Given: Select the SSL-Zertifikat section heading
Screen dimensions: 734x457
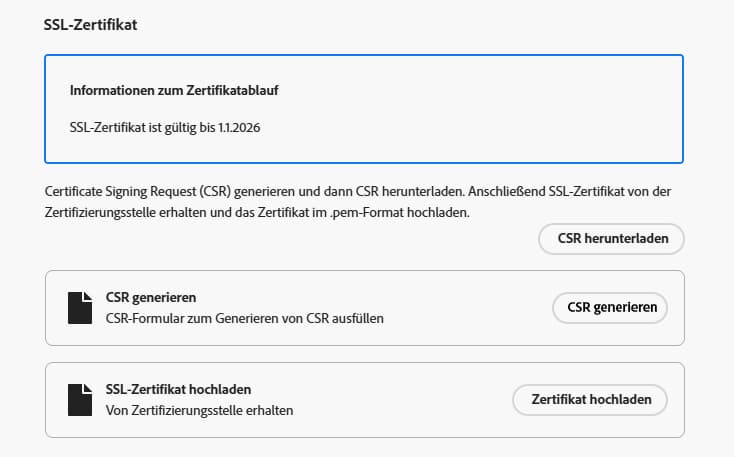Looking at the screenshot, I should pyautogui.click(x=90, y=24).
